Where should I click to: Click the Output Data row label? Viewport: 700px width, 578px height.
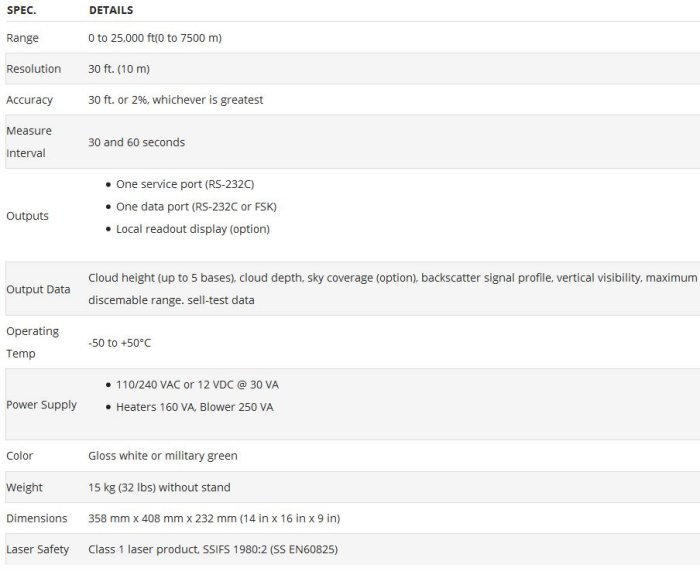tap(38, 289)
